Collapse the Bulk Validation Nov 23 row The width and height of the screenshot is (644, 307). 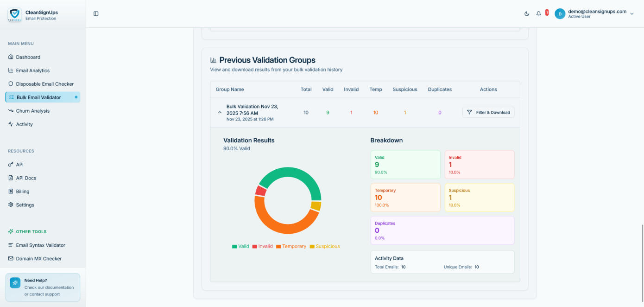coord(220,112)
